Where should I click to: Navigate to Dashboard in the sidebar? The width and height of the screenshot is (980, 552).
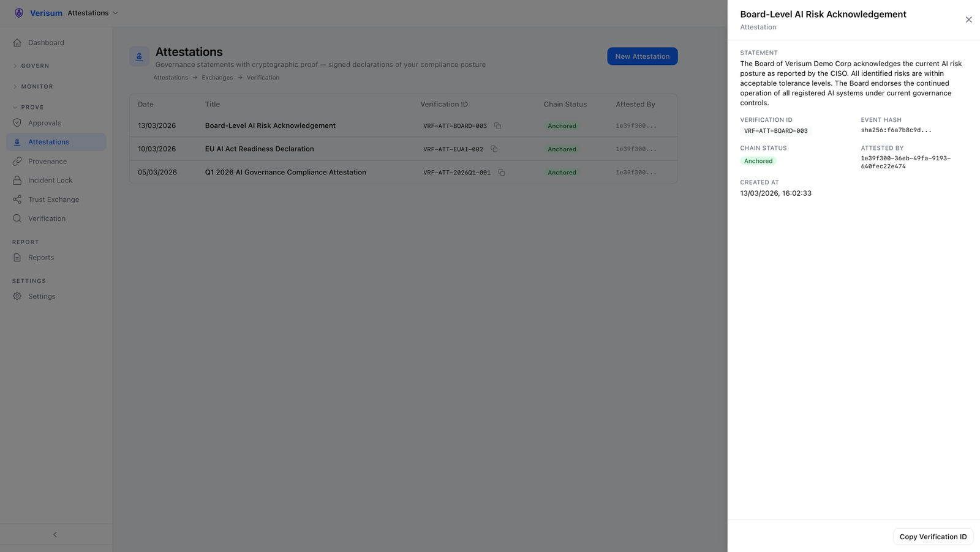click(x=46, y=43)
